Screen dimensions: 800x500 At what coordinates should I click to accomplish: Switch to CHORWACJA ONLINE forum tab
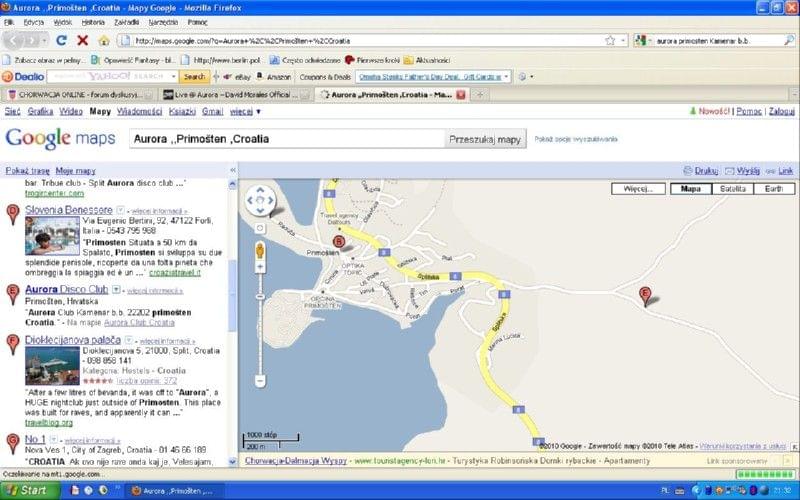click(x=79, y=94)
